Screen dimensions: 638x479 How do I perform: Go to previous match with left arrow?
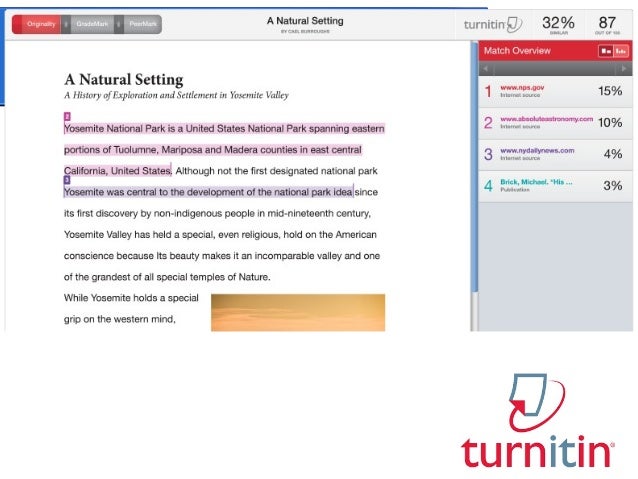[x=485, y=69]
